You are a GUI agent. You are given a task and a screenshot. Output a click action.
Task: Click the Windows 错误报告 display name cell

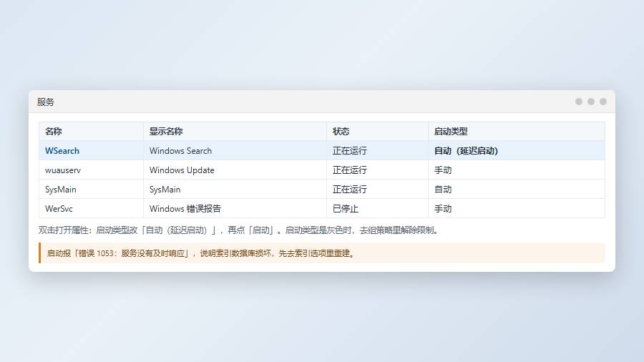[235, 208]
